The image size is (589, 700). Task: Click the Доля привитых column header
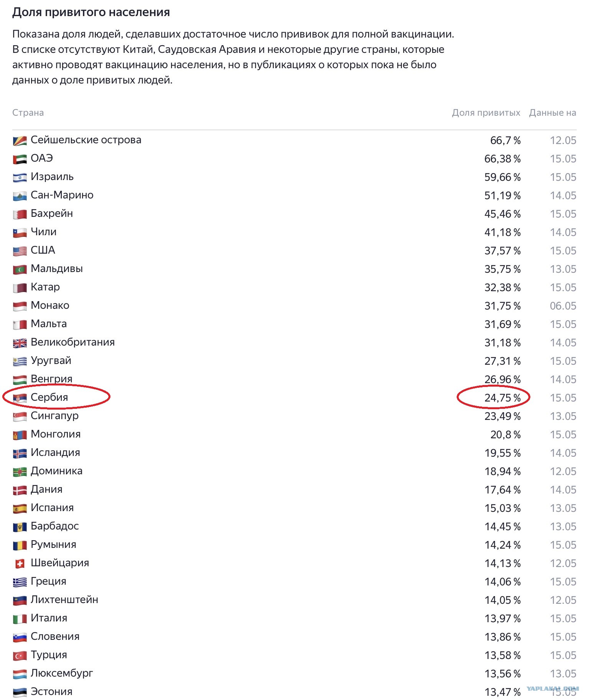[x=486, y=113]
